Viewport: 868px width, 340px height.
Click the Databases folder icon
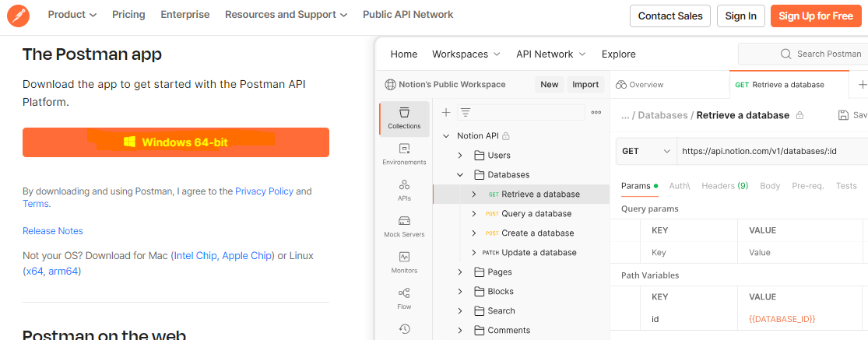pyautogui.click(x=479, y=175)
